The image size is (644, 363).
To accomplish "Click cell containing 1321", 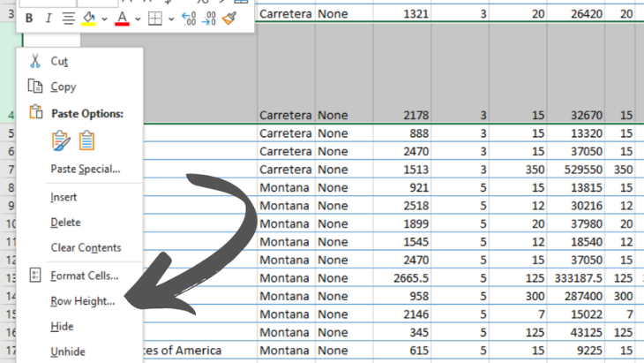I will click(x=402, y=13).
